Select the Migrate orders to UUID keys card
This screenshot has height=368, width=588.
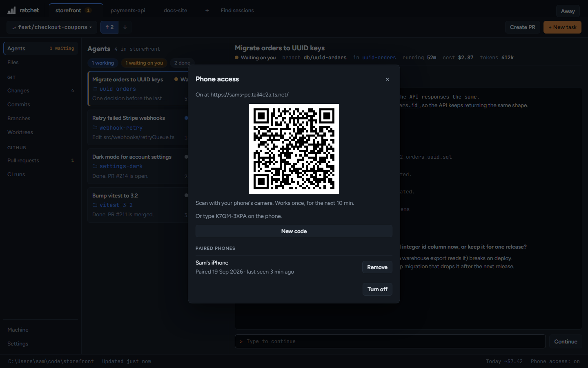pos(138,89)
